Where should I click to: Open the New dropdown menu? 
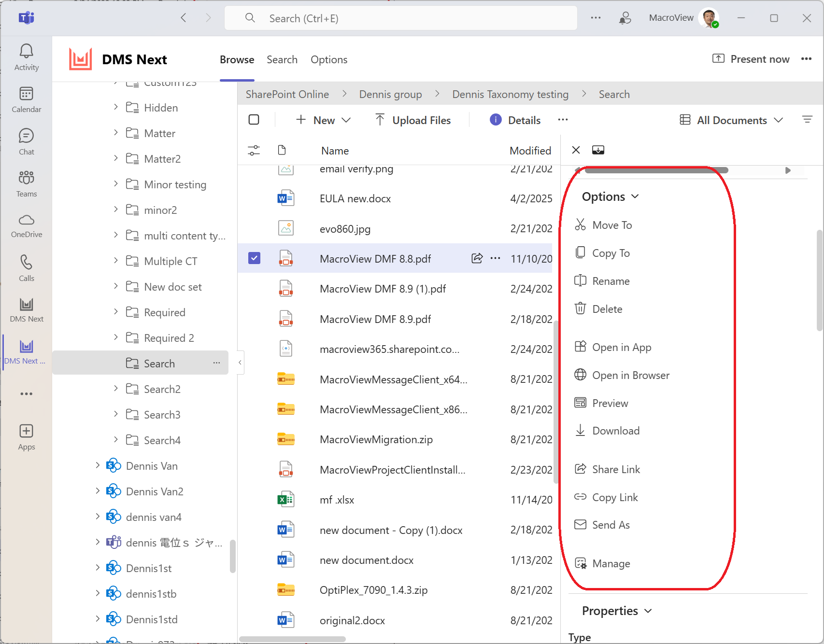[x=323, y=120]
